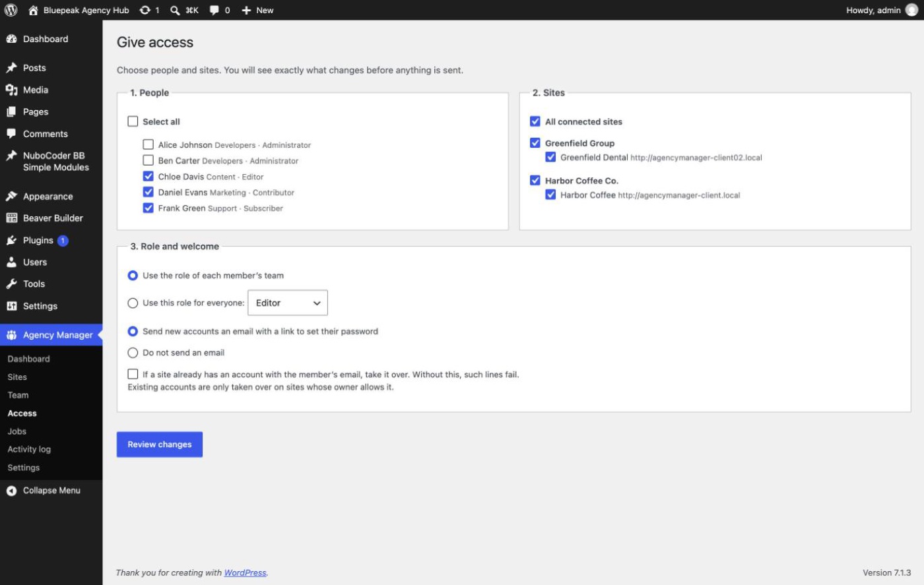Image resolution: width=924 pixels, height=585 pixels.
Task: Click the Give access page heading
Action: (155, 42)
